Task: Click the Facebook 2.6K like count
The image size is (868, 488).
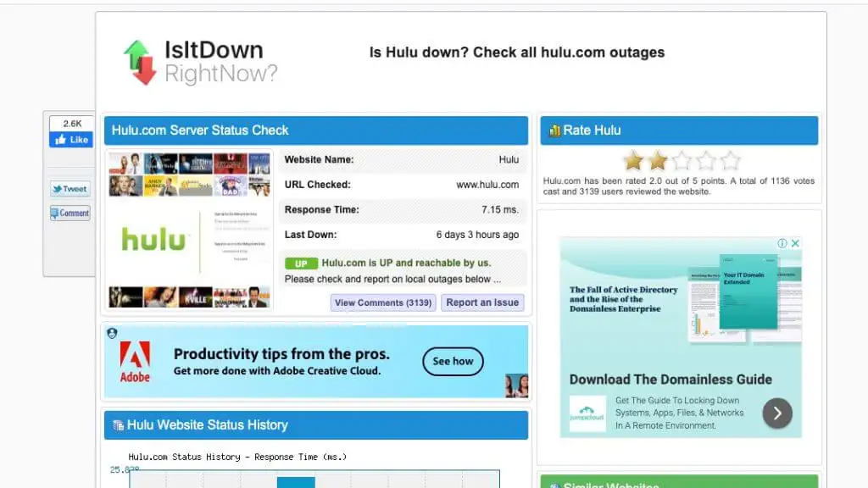Action: (72, 124)
